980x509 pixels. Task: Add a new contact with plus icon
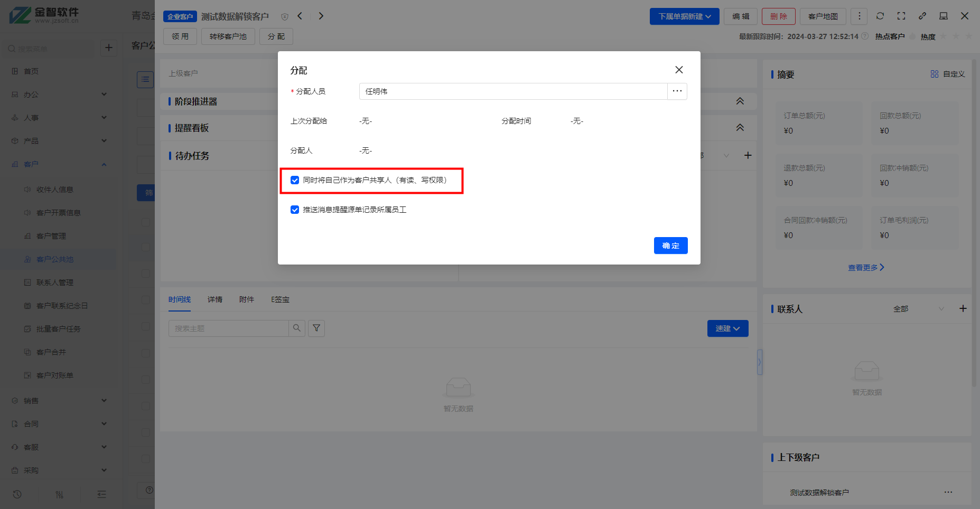(963, 308)
